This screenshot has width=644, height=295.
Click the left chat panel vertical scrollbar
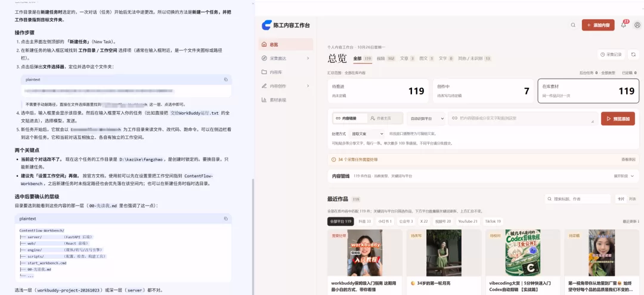[253, 236]
